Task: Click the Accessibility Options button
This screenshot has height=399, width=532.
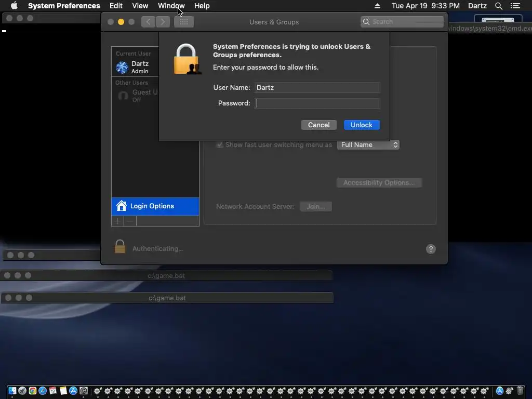Action: click(379, 182)
